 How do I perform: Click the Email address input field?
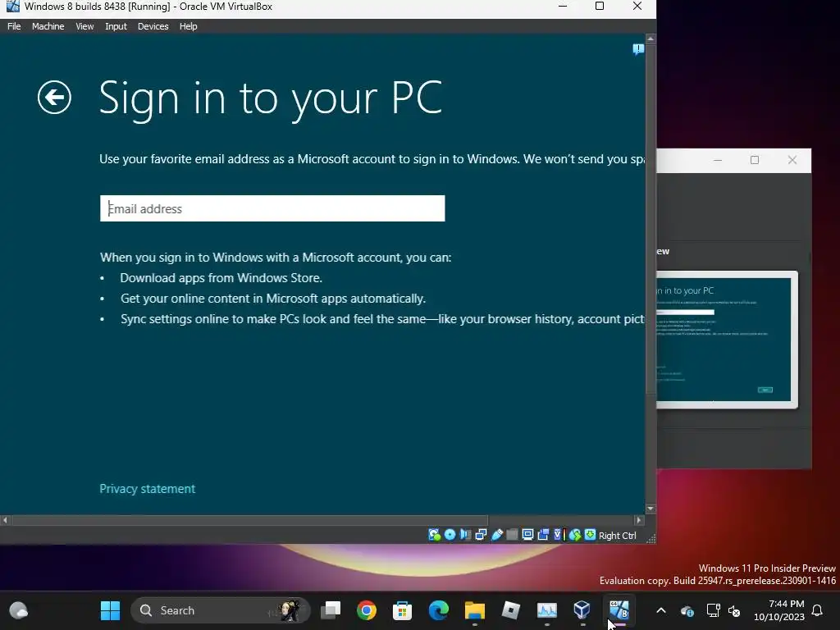(272, 208)
